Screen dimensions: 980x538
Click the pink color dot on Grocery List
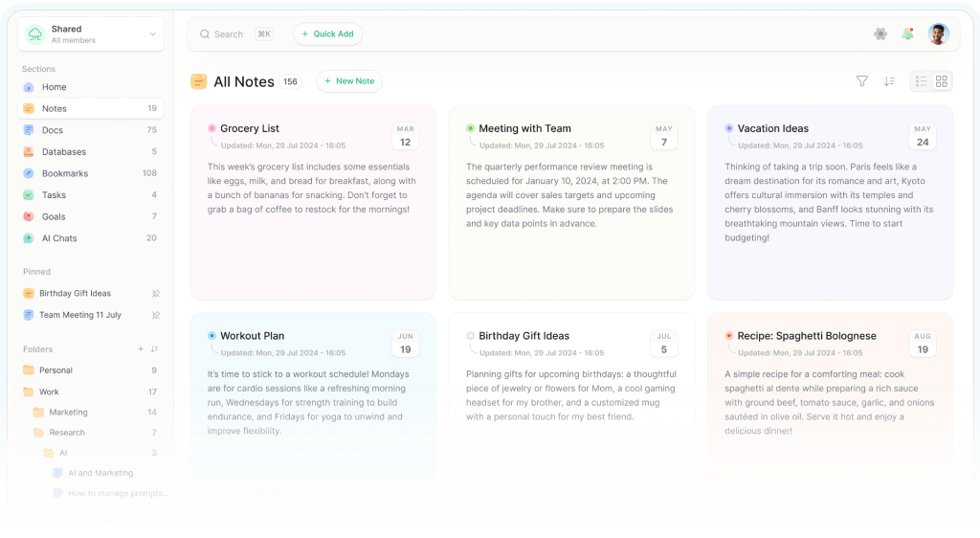point(212,128)
